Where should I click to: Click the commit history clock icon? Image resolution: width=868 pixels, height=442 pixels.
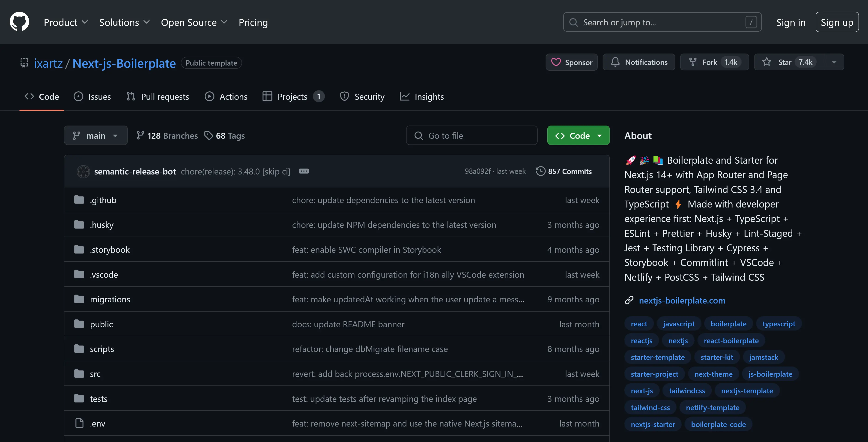540,171
